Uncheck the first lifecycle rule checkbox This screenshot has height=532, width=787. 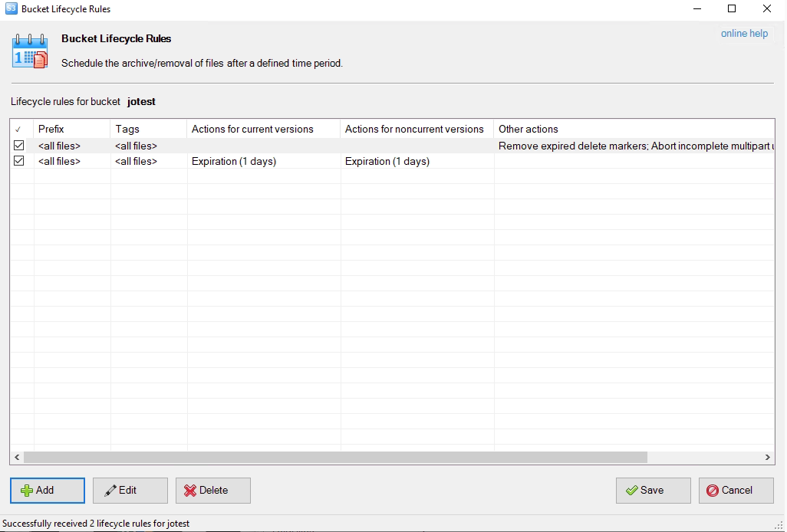pos(19,146)
